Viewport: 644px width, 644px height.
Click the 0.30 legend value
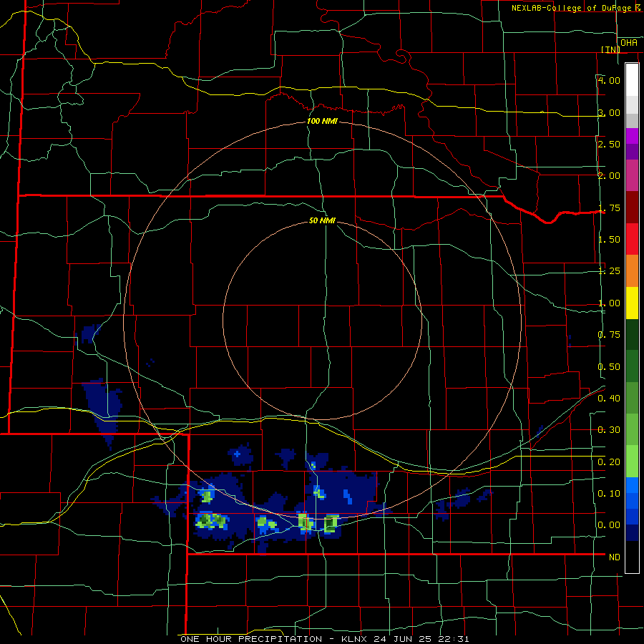click(609, 430)
